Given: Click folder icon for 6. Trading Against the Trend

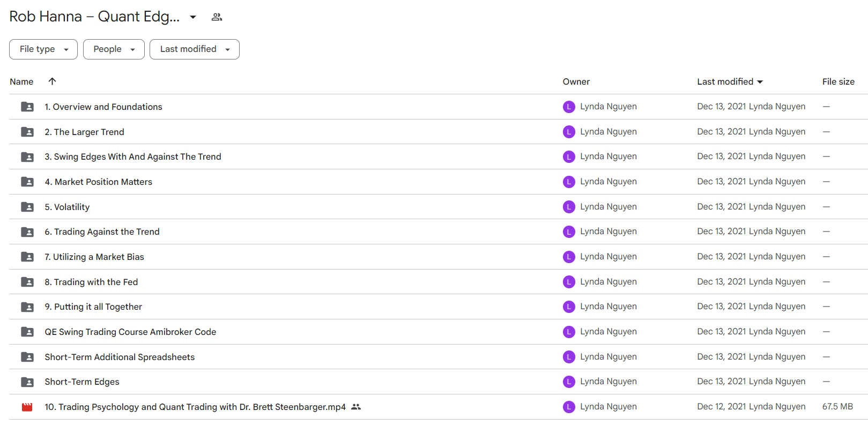Looking at the screenshot, I should coord(27,232).
